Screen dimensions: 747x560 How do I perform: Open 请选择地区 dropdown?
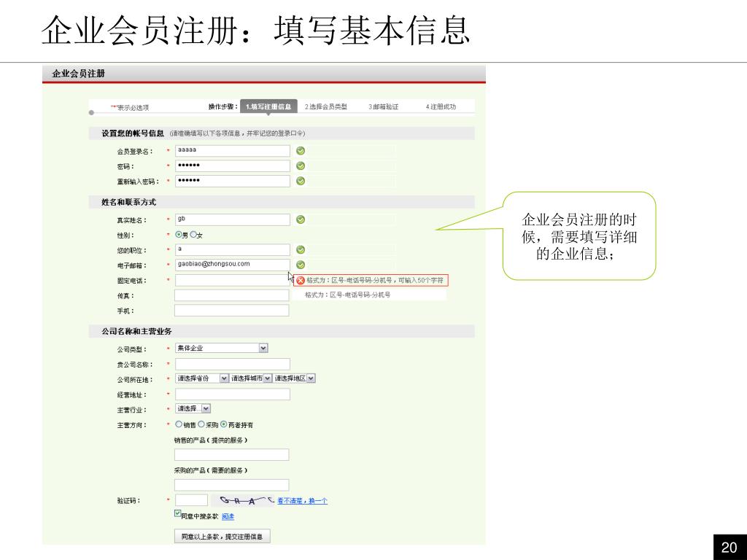click(294, 378)
